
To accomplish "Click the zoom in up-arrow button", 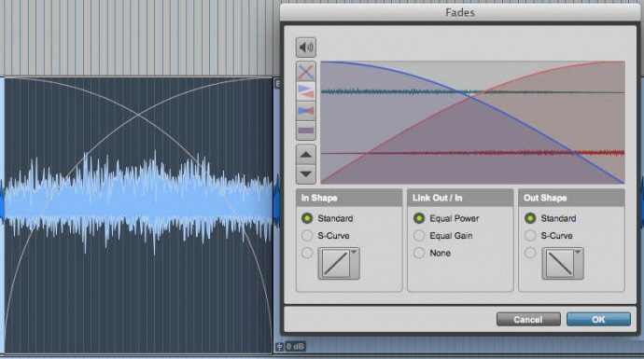I will (305, 155).
